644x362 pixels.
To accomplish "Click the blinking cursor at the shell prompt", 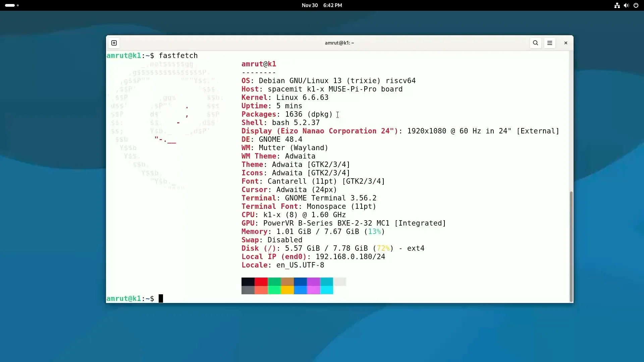I will [161, 298].
